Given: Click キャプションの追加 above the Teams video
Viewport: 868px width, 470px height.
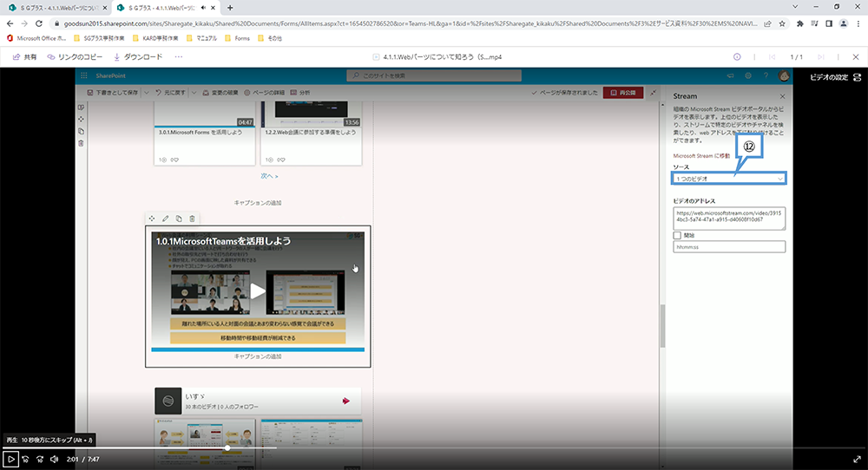Looking at the screenshot, I should coord(258,203).
